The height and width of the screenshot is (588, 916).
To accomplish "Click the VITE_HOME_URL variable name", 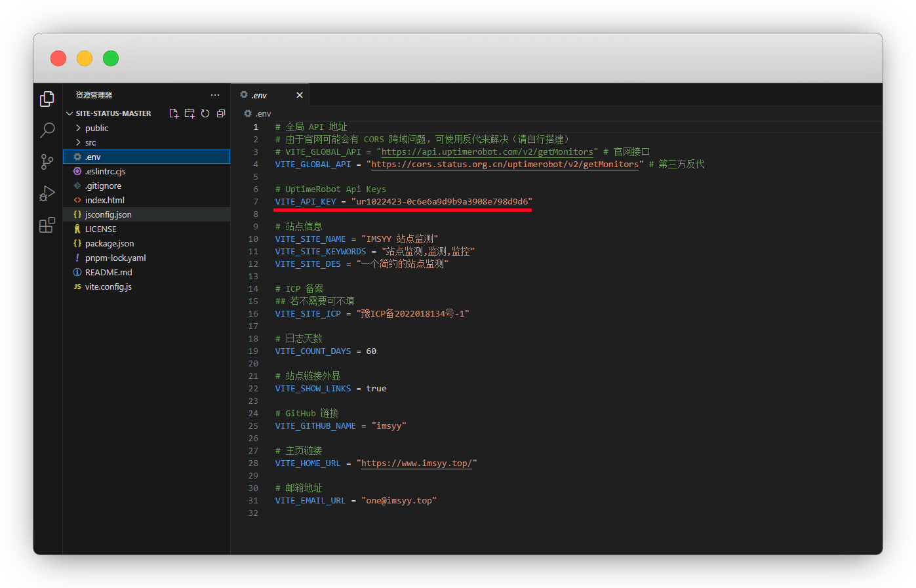I will (308, 463).
